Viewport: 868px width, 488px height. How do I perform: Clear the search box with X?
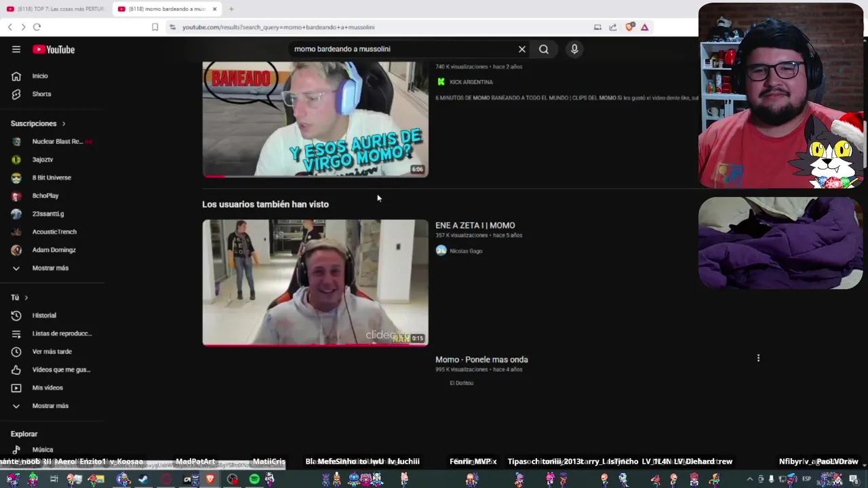[522, 49]
